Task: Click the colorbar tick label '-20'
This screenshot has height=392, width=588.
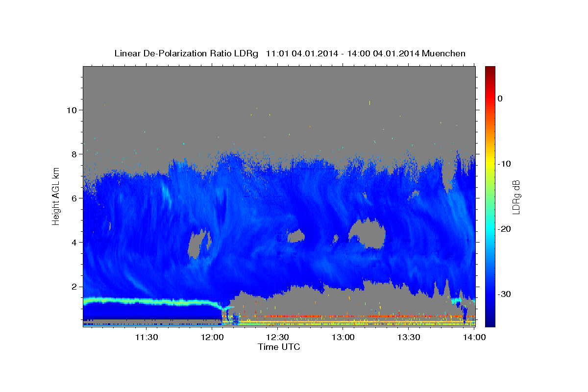Action: pos(505,229)
